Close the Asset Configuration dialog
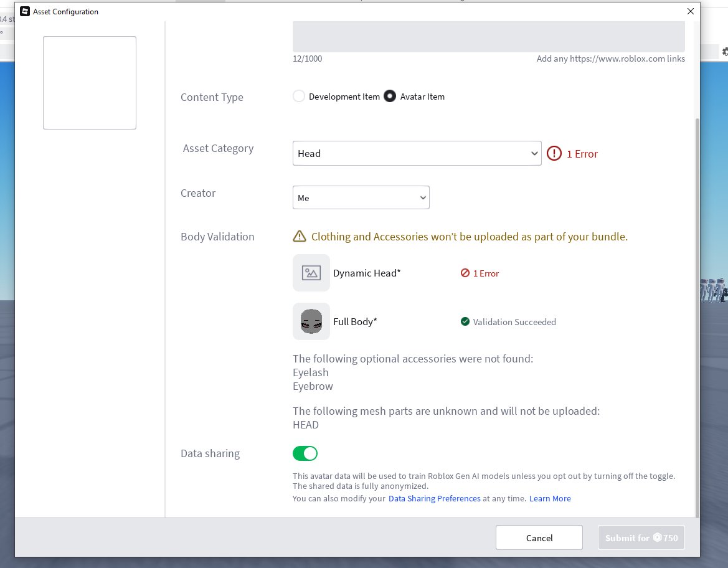728x568 pixels. coord(691,11)
